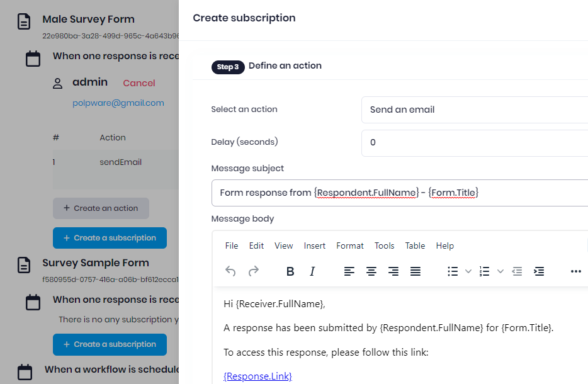
Task: Click the bullet list icon
Action: 453,271
